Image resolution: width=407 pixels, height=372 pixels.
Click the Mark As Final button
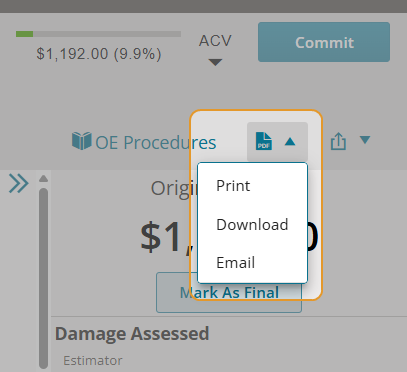tap(229, 292)
